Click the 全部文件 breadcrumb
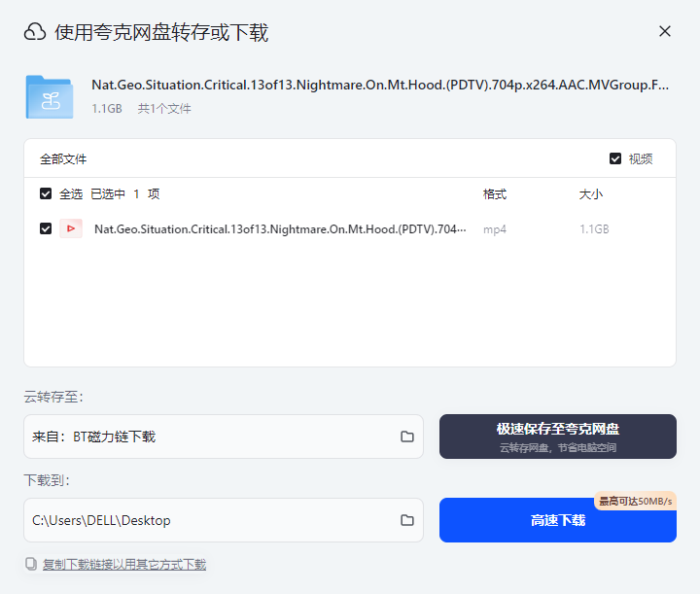 click(x=63, y=159)
